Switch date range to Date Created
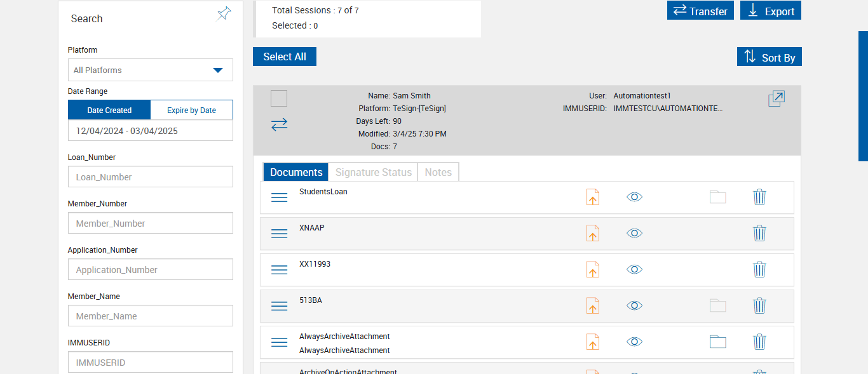This screenshot has height=374, width=868. click(x=109, y=110)
